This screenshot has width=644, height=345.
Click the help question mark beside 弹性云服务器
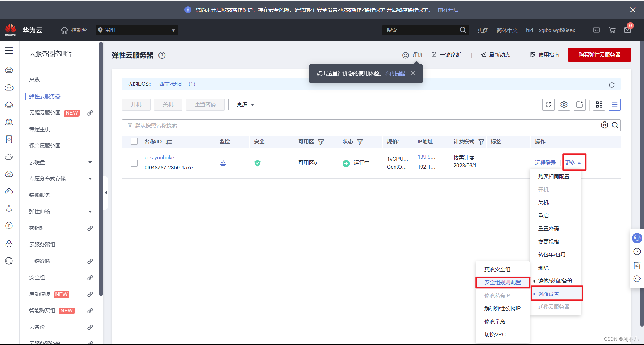click(162, 55)
